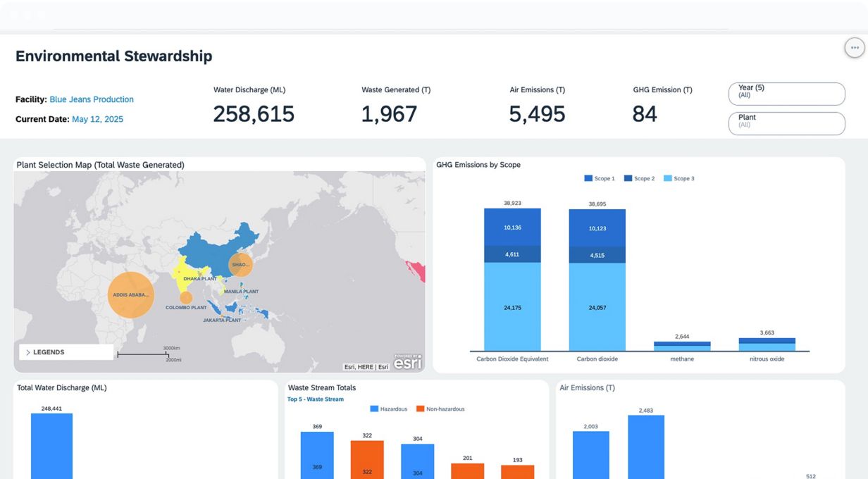Image resolution: width=868 pixels, height=479 pixels.
Task: Click the Carbon dioxide stacked bar
Action: coord(597,282)
